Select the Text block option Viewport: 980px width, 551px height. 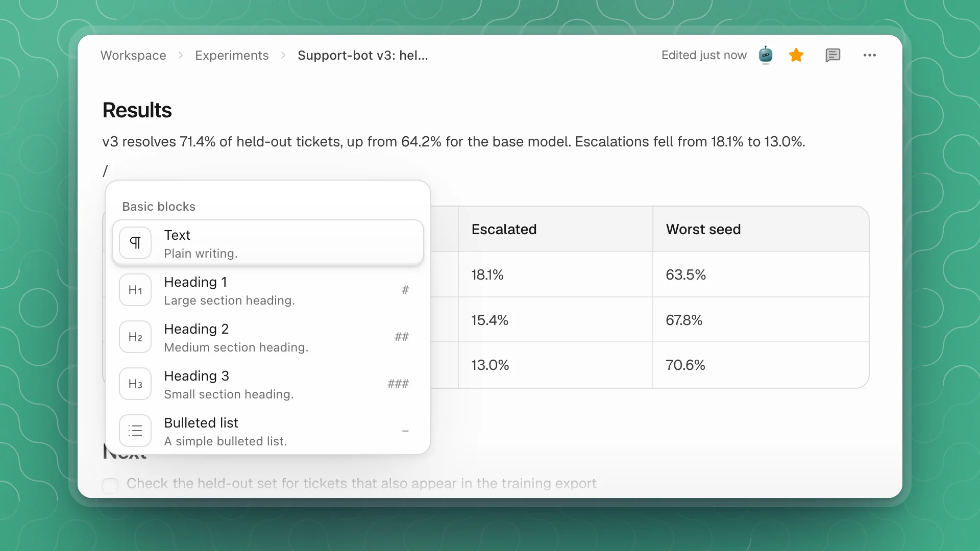point(268,243)
